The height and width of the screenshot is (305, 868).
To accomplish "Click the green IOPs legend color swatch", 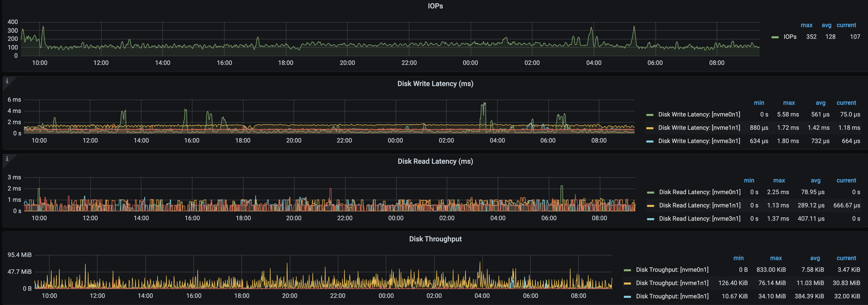I will coord(775,37).
